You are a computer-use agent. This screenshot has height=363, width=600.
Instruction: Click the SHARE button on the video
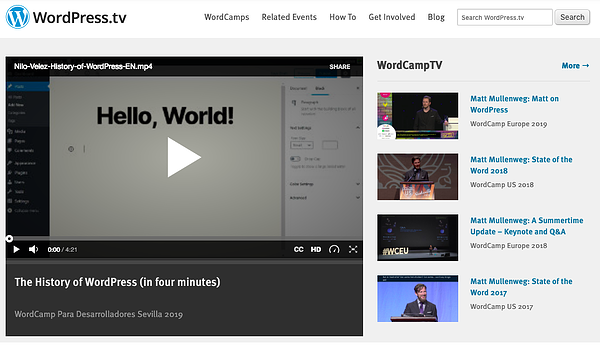[x=340, y=67]
